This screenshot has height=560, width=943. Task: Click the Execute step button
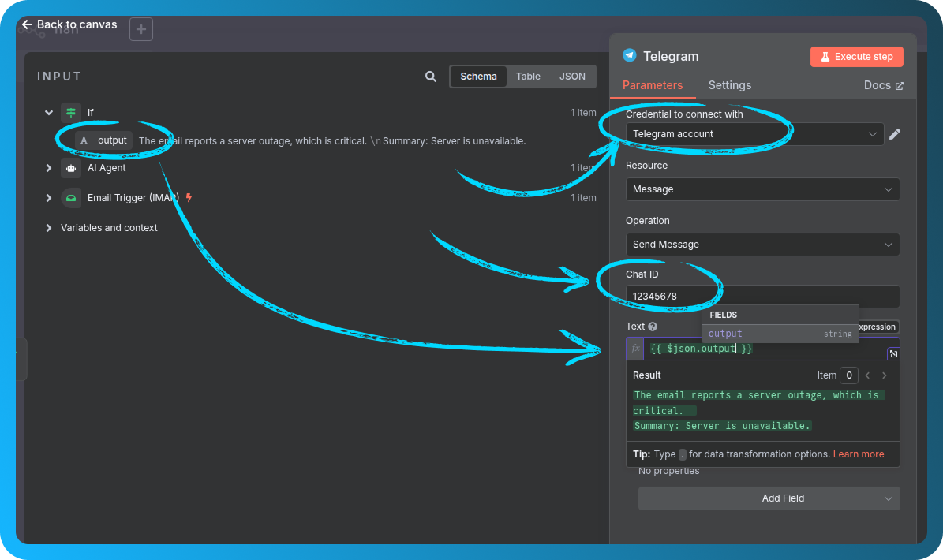coord(856,57)
